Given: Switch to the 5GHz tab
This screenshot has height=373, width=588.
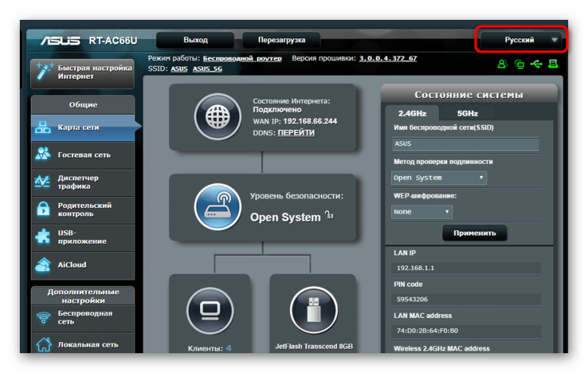Looking at the screenshot, I should pyautogui.click(x=467, y=113).
